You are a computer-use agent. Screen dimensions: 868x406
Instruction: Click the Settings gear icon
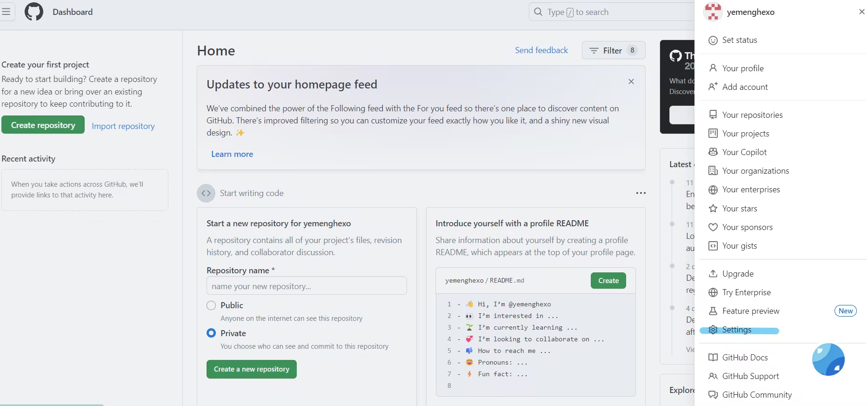tap(713, 330)
